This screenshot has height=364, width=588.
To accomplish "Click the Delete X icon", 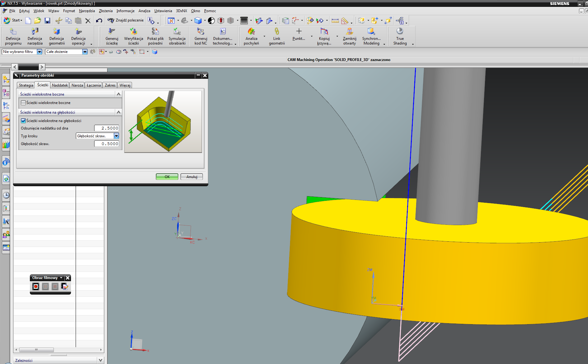I will pyautogui.click(x=88, y=21).
